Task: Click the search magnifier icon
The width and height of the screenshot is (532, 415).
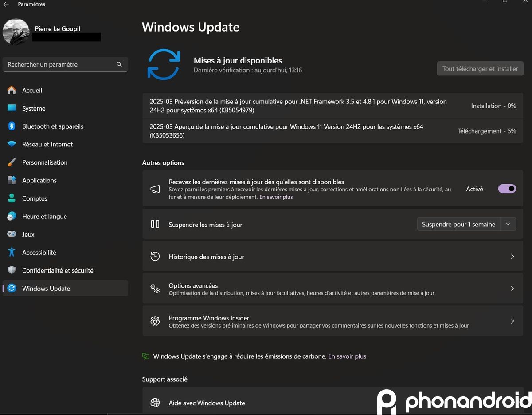Action: 119,64
